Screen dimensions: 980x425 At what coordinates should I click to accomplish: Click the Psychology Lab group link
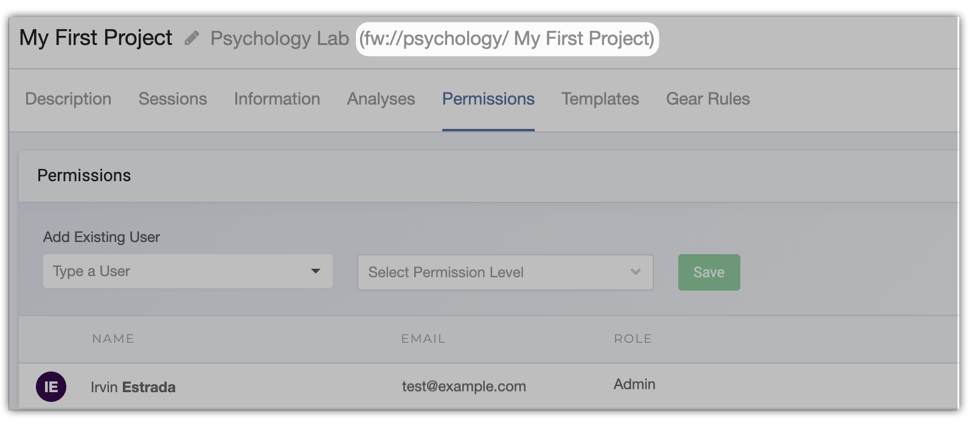[x=279, y=38]
